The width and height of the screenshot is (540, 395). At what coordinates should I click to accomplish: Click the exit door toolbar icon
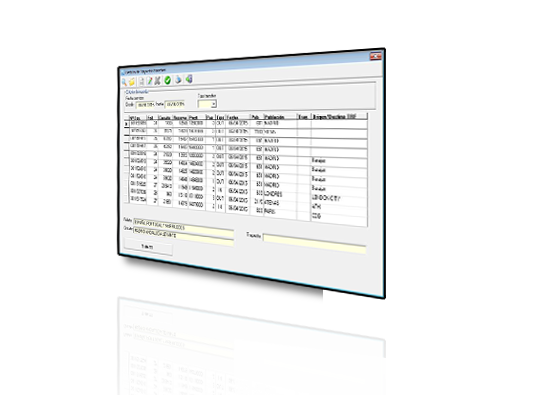189,79
